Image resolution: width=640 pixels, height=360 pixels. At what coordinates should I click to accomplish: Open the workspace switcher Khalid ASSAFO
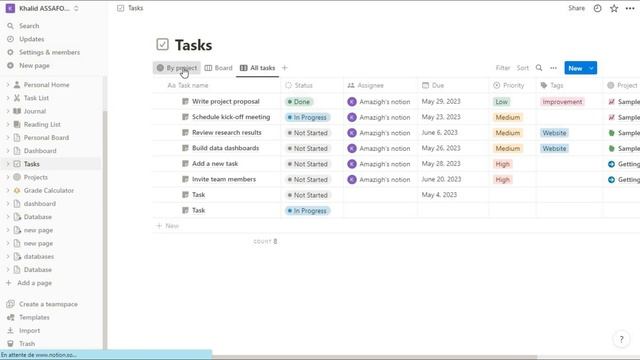(42, 8)
